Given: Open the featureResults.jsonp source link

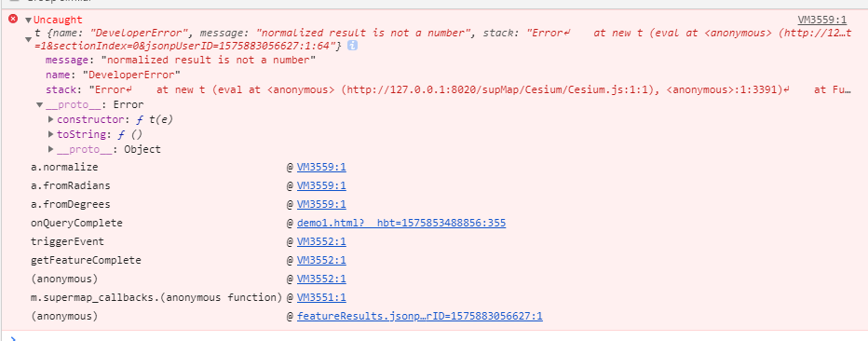Looking at the screenshot, I should click(420, 316).
